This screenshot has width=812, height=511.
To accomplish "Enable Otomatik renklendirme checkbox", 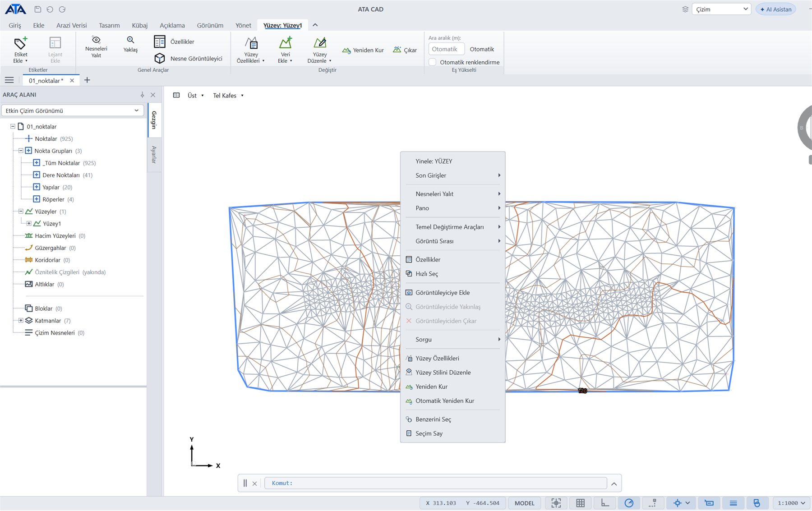I will (x=433, y=62).
